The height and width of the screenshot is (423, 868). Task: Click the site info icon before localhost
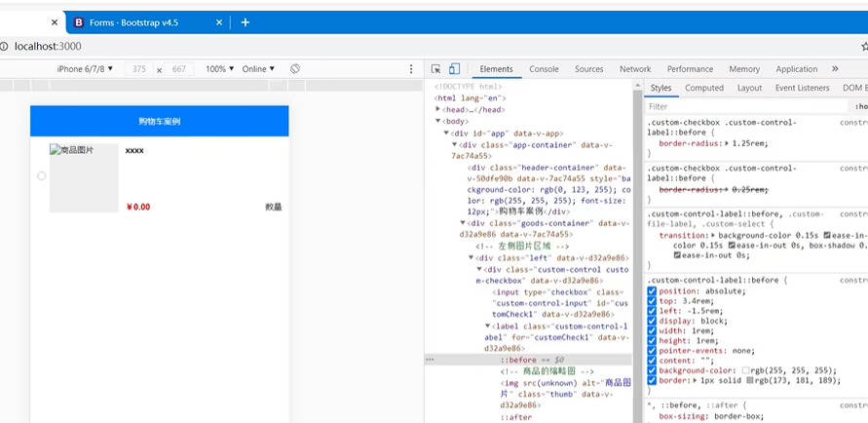pyautogui.click(x=5, y=47)
